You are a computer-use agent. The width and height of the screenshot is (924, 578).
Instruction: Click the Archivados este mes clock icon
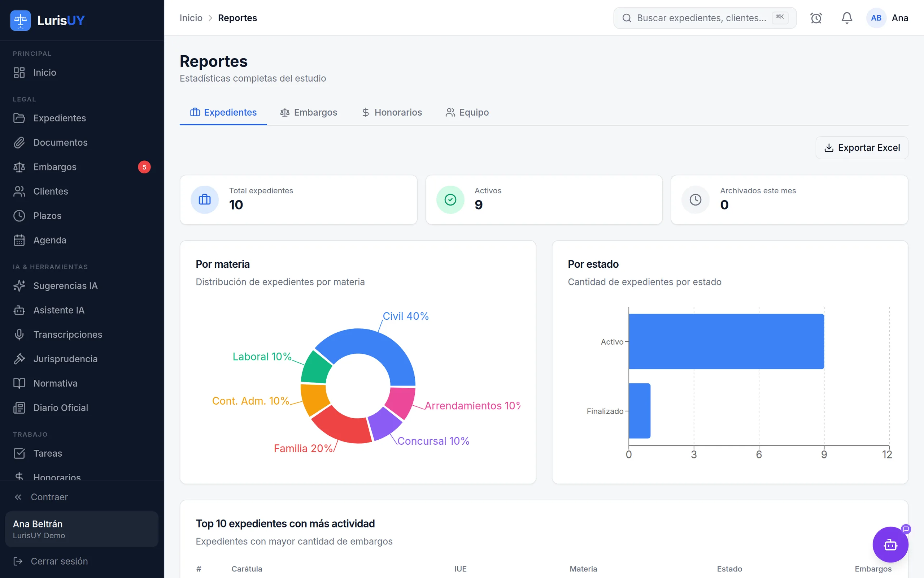pos(696,199)
